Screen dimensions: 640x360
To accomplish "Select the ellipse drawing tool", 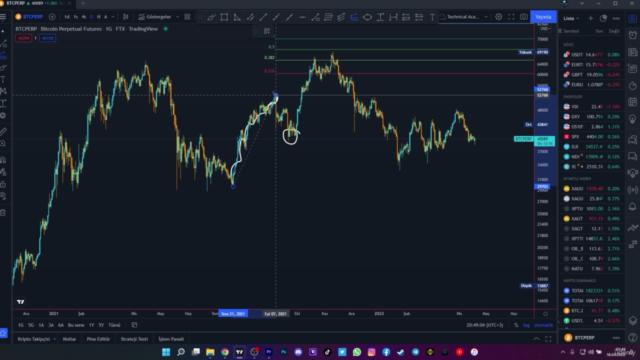I will 367,17.
